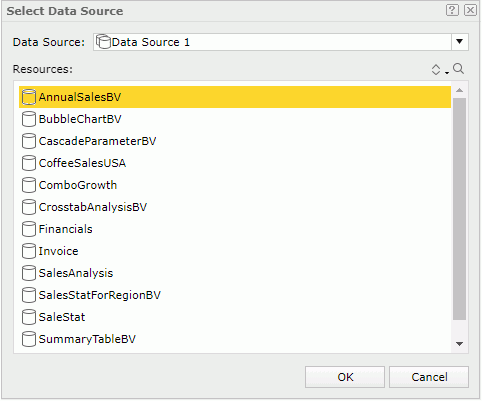Click the Invoice cylinder icon
This screenshot has width=482, height=401.
click(29, 251)
